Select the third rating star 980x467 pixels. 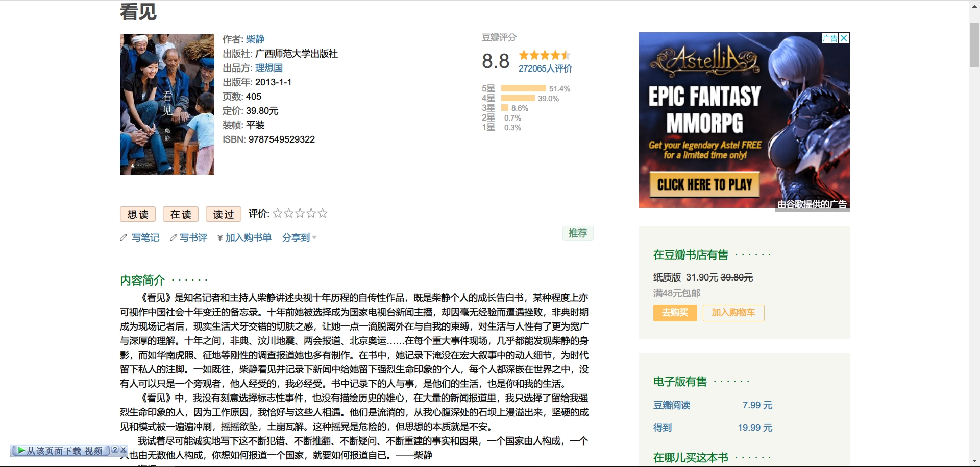click(300, 214)
